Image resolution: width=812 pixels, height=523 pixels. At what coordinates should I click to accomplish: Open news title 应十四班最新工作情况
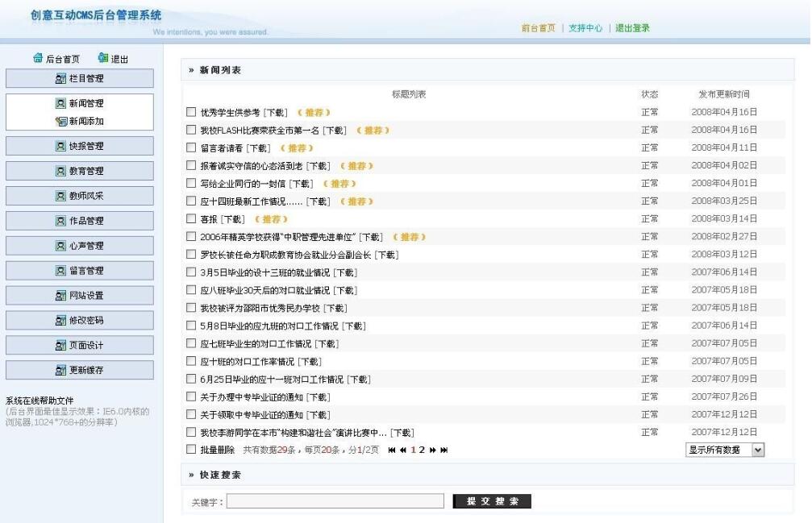pyautogui.click(x=251, y=201)
